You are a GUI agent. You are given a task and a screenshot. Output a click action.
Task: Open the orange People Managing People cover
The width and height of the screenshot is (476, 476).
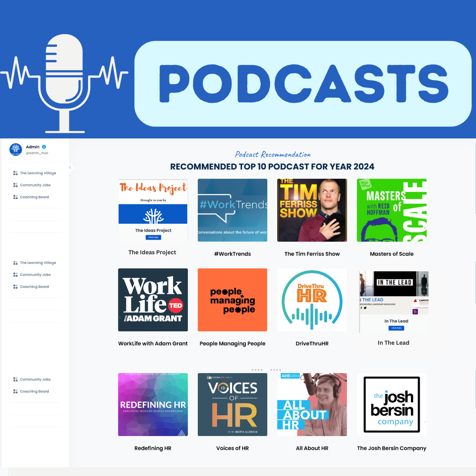point(232,300)
